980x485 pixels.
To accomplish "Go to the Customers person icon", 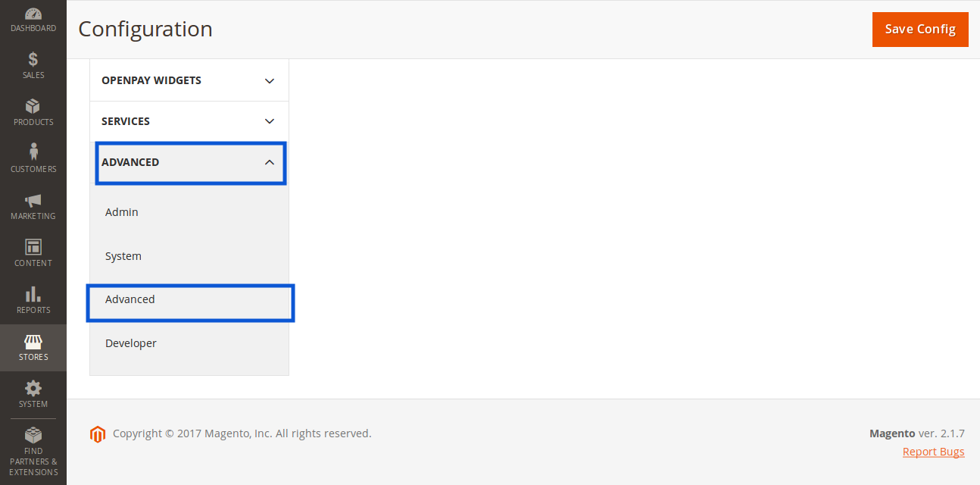I will pyautogui.click(x=33, y=152).
